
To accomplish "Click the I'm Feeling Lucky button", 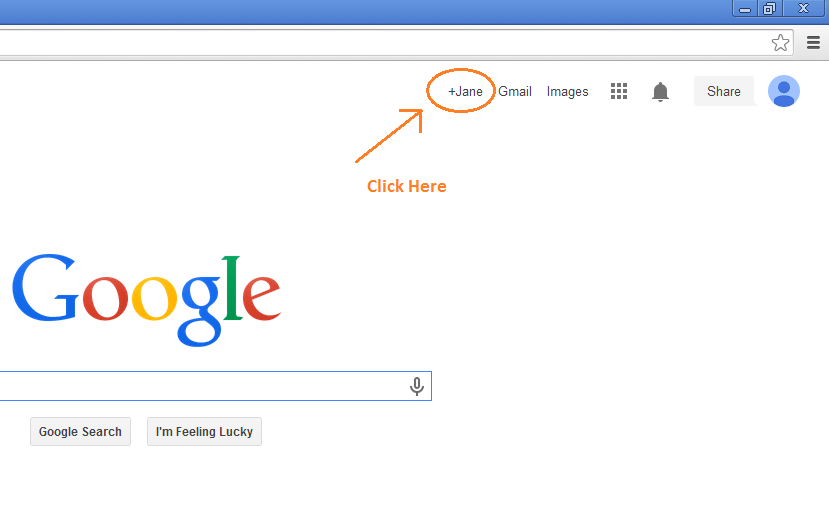I will [x=204, y=432].
